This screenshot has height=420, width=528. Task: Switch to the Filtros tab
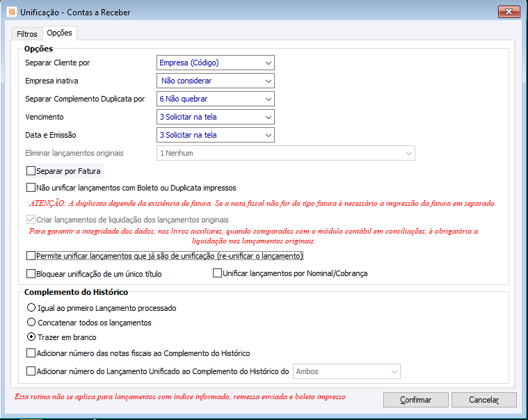click(x=27, y=34)
